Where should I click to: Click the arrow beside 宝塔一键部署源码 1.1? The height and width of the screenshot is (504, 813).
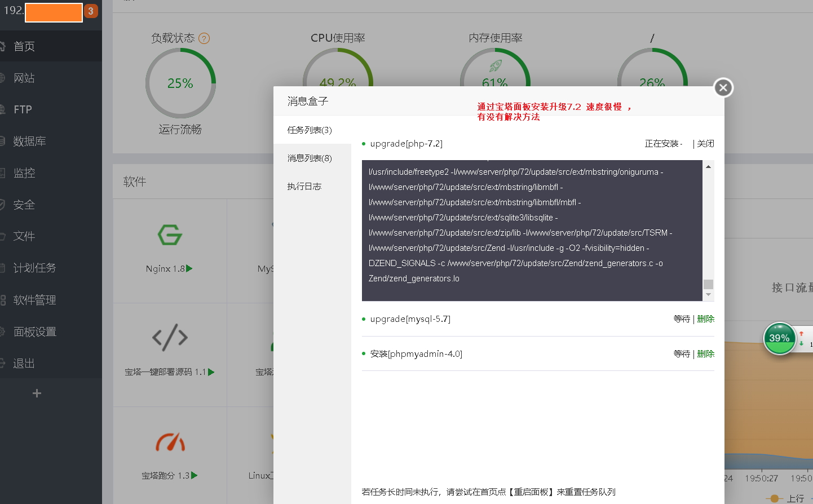click(x=211, y=372)
